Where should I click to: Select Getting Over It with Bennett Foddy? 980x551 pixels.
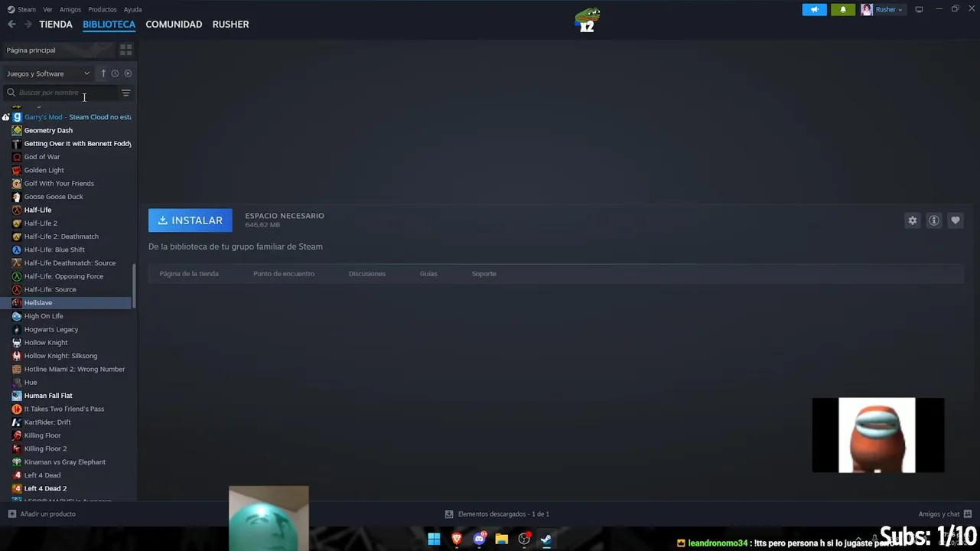(x=67, y=143)
